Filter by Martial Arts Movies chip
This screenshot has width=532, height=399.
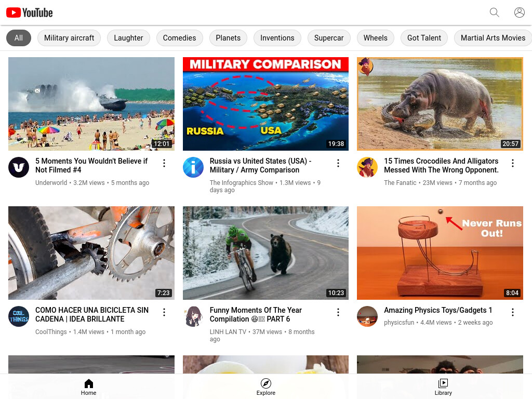point(493,38)
